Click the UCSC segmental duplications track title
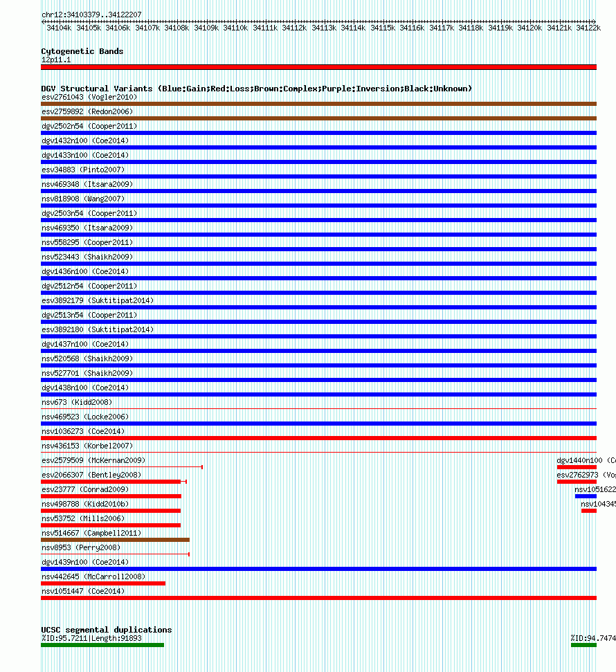The height and width of the screenshot is (672, 616). pos(107,630)
